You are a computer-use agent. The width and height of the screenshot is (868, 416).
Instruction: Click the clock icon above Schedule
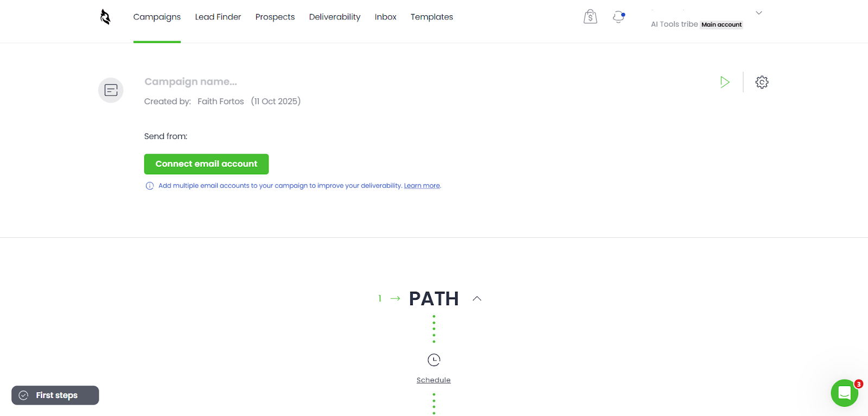[433, 360]
